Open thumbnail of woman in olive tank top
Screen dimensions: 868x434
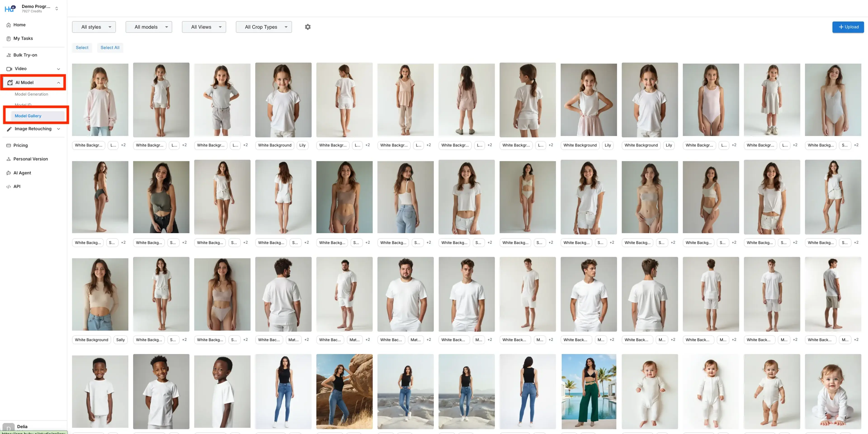point(161,197)
